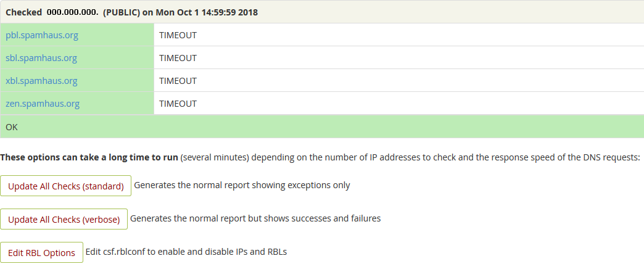
Task: Click the word Checked in the header
Action: point(23,12)
